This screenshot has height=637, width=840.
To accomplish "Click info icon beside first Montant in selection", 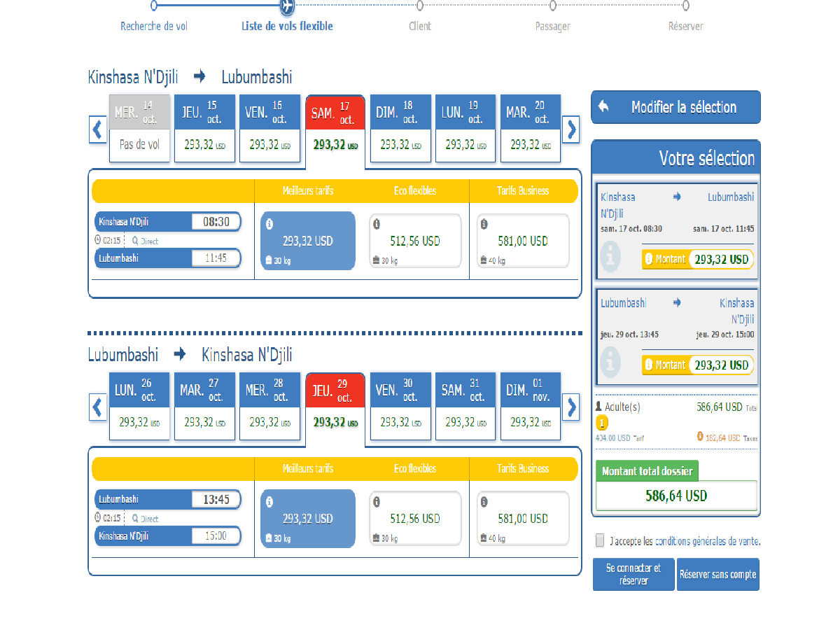I will (x=648, y=259).
